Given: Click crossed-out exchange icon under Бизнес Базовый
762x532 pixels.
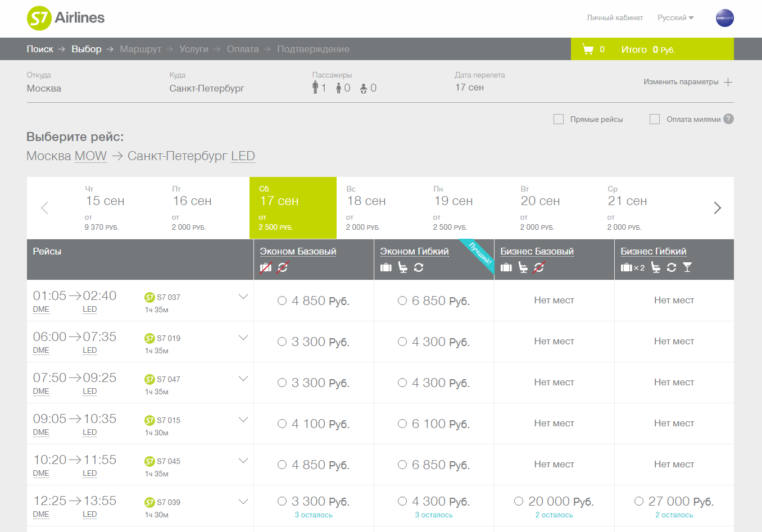Looking at the screenshot, I should click(539, 267).
